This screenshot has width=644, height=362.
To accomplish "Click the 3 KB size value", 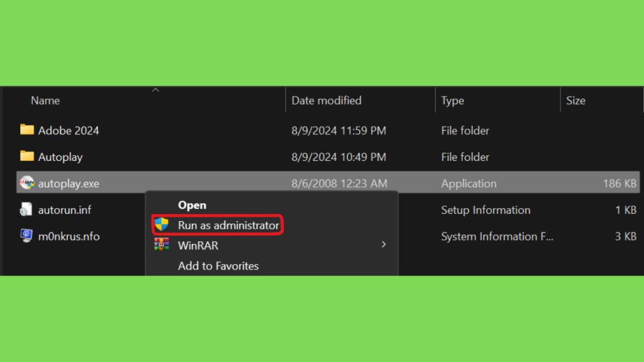I will tap(626, 236).
